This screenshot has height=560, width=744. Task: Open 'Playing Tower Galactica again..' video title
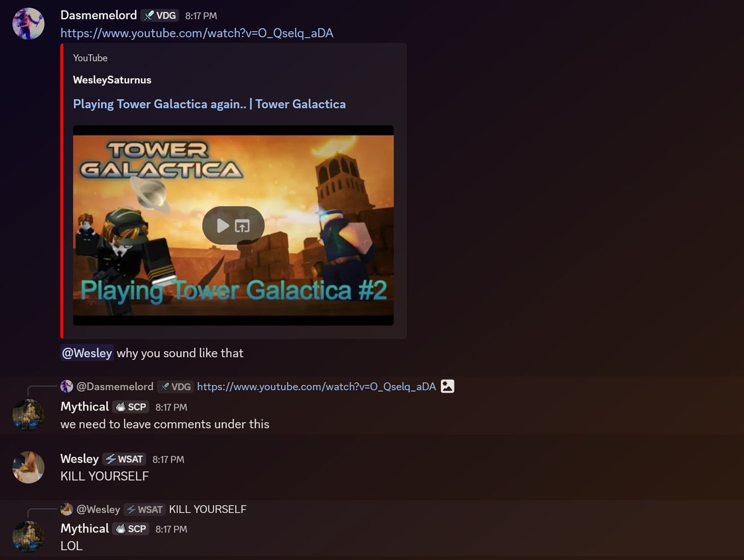(x=210, y=104)
